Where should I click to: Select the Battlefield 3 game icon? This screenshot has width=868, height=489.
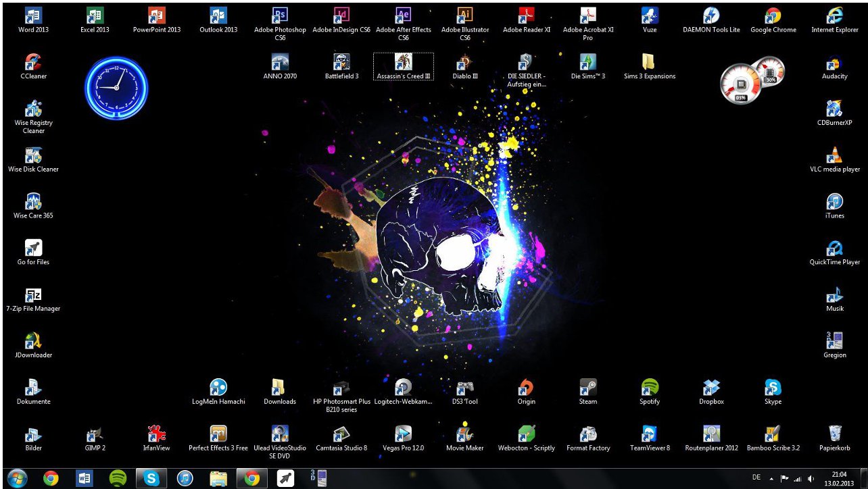coord(341,63)
